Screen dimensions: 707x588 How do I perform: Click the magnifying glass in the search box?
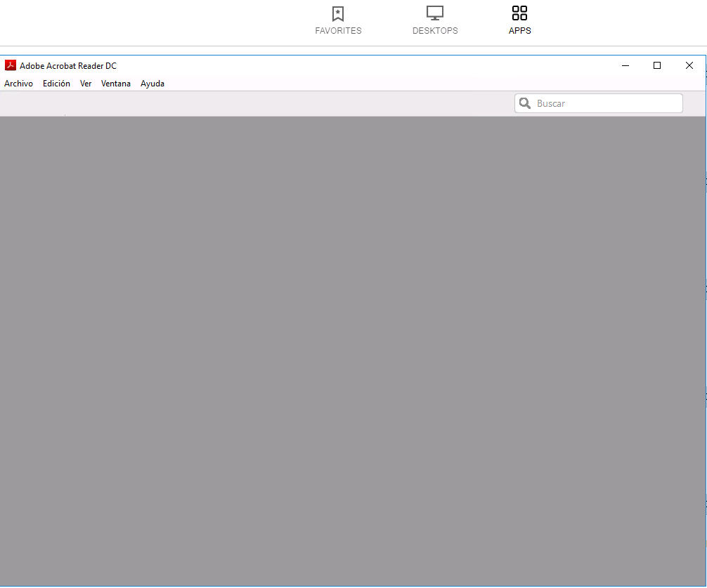point(525,103)
